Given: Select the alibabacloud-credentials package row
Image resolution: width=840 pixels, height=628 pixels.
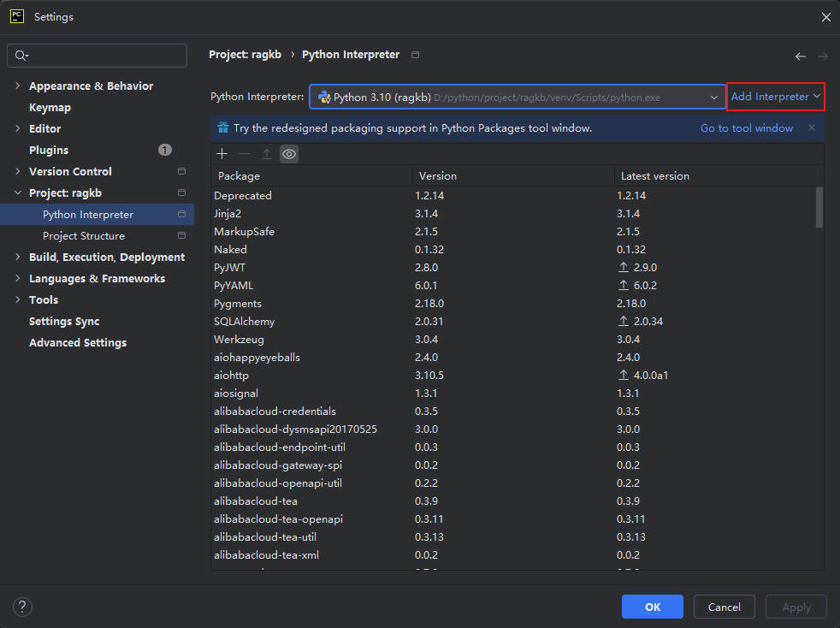Looking at the screenshot, I should (x=513, y=411).
